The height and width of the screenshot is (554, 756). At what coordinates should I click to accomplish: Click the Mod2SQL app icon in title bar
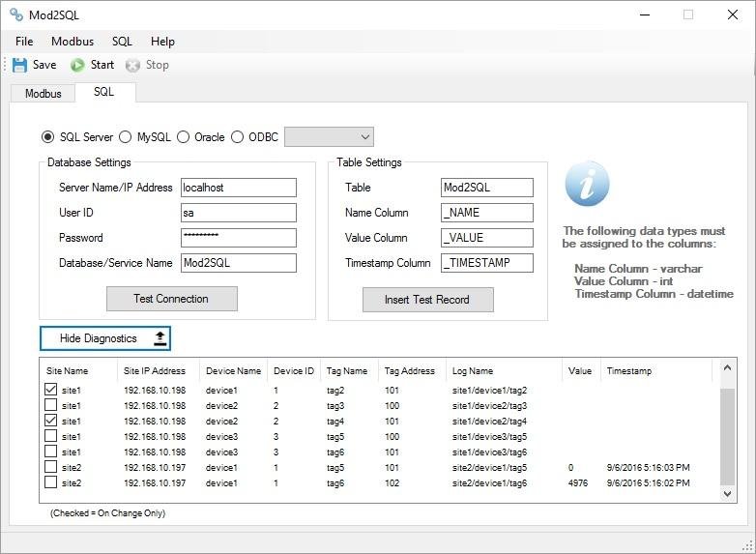click(15, 15)
